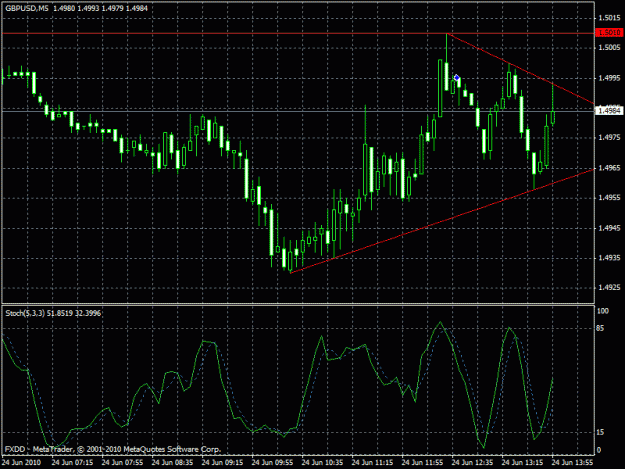Click the horizontal current price line

(298, 111)
